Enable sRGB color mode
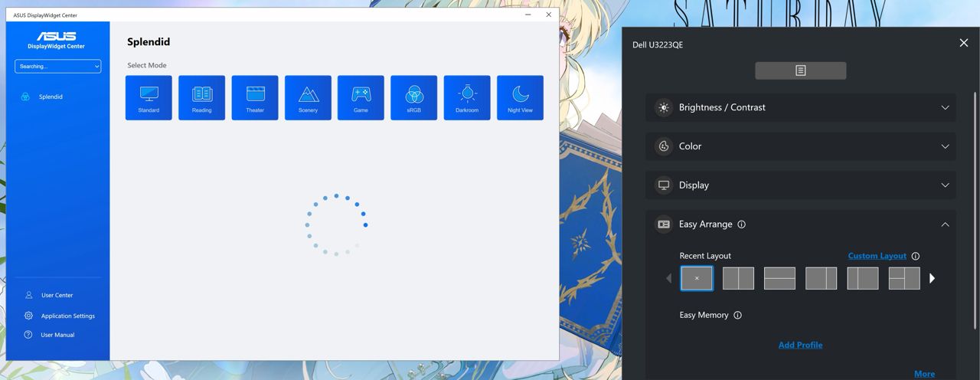 click(x=413, y=97)
